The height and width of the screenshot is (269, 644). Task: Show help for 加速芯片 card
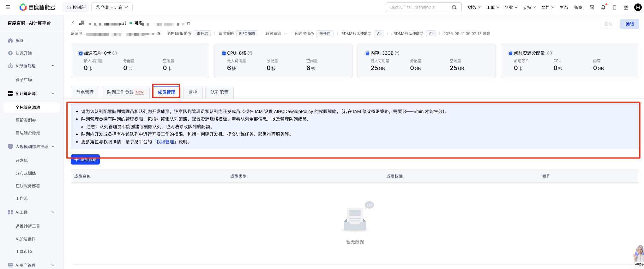pyautogui.click(x=115, y=53)
